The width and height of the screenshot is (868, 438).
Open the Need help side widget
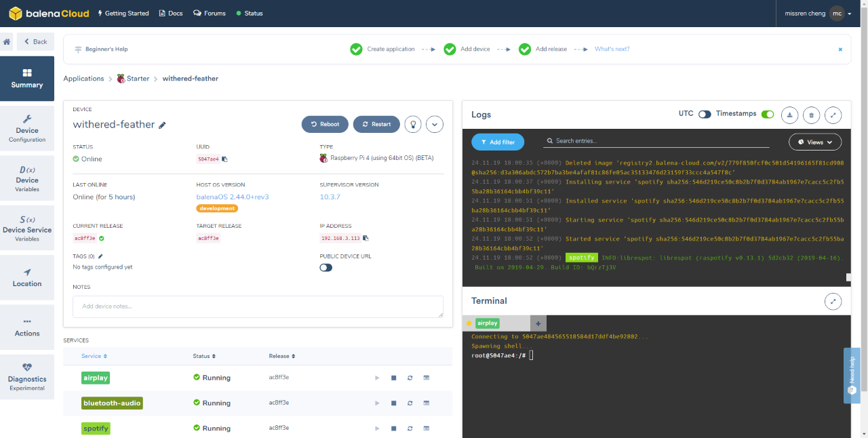tap(852, 376)
